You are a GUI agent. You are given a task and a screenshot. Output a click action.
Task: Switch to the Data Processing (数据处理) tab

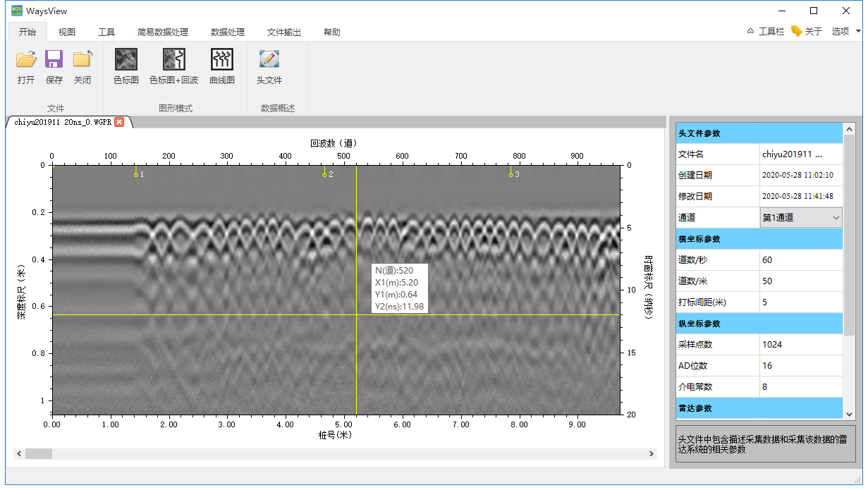[x=227, y=32]
